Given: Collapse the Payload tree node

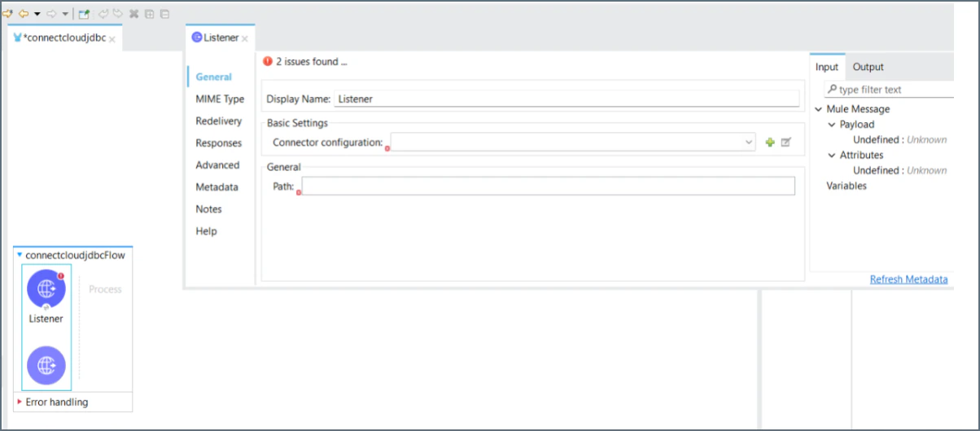Looking at the screenshot, I should pos(832,125).
